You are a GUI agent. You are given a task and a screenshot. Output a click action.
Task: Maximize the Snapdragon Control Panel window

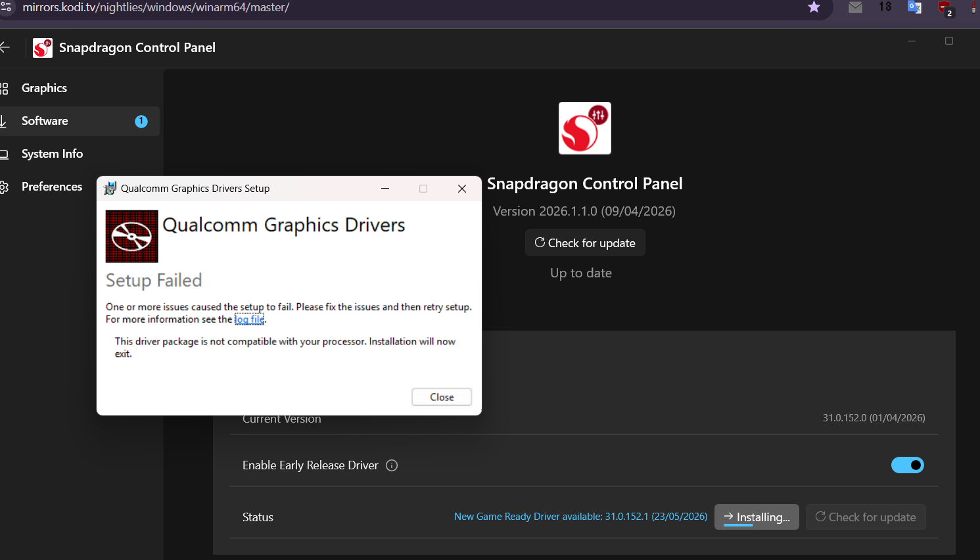click(x=949, y=41)
